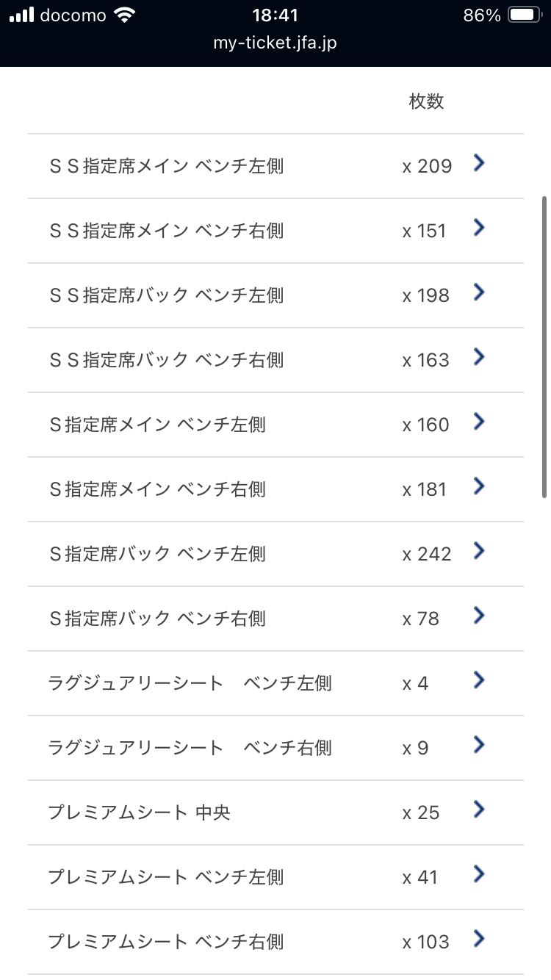Open ＳＳ指定席メイン ベンチ左側 seat listing
The image size is (551, 980).
pos(166,167)
